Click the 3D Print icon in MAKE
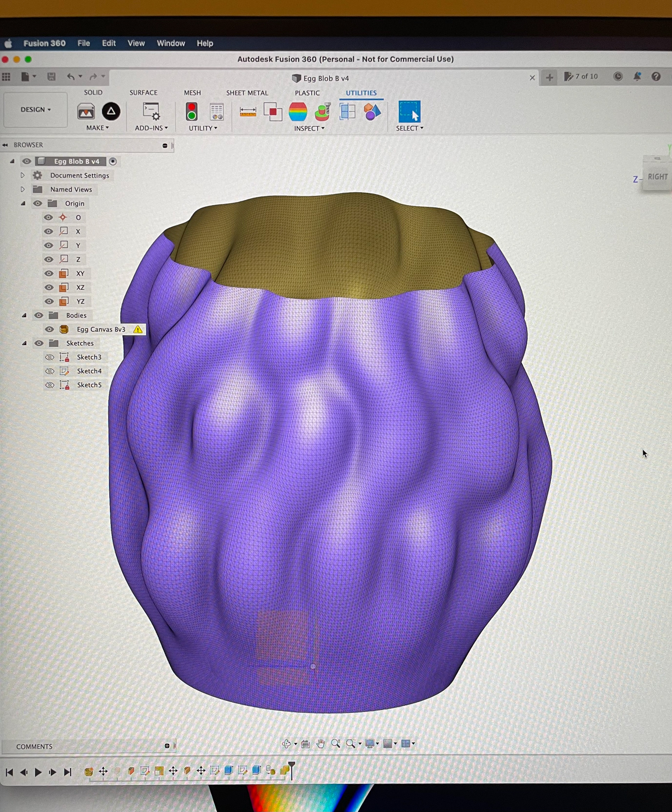Viewport: 672px width, 812px height. point(86,112)
